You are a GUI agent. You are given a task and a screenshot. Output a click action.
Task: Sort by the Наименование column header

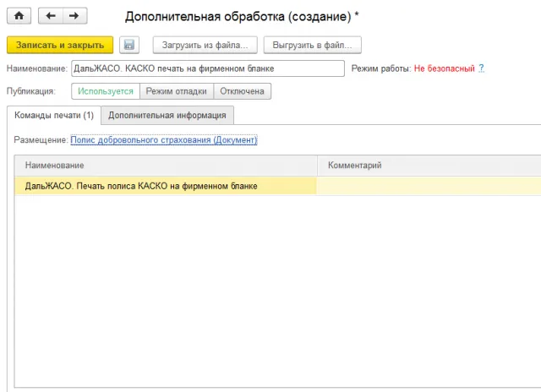[x=166, y=166]
